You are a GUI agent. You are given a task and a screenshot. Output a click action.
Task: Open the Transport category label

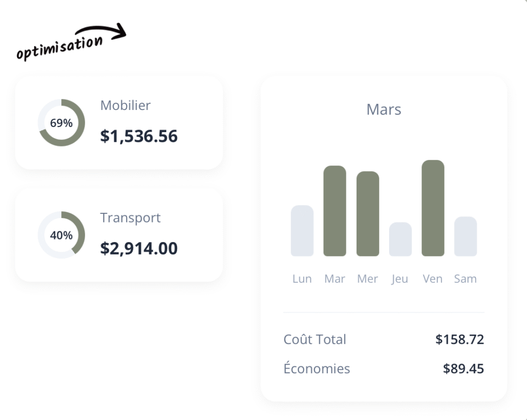pyautogui.click(x=130, y=217)
